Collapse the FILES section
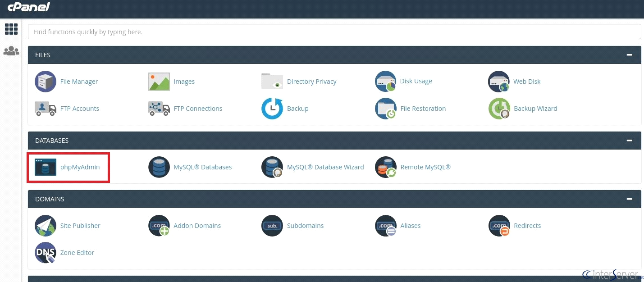The image size is (644, 282). (629, 55)
